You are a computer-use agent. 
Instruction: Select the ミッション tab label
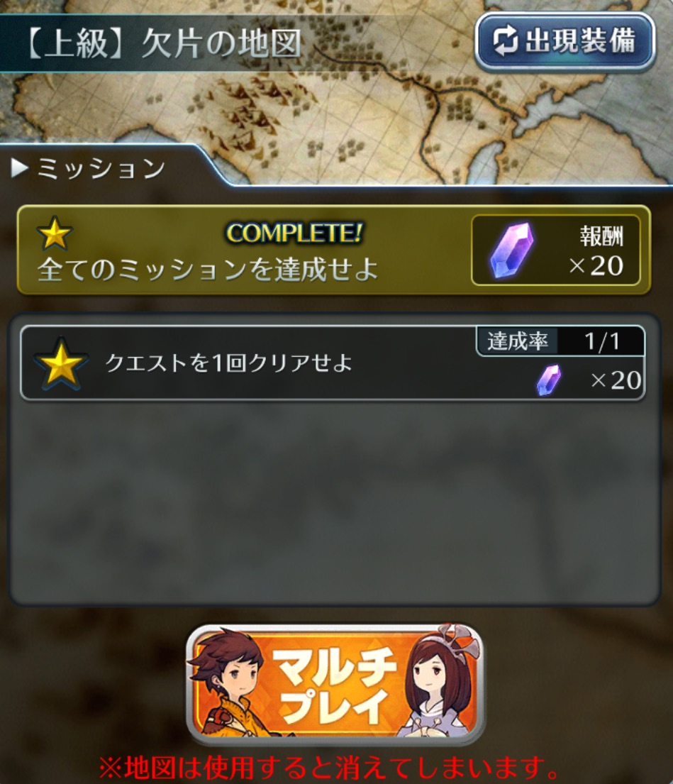[101, 168]
